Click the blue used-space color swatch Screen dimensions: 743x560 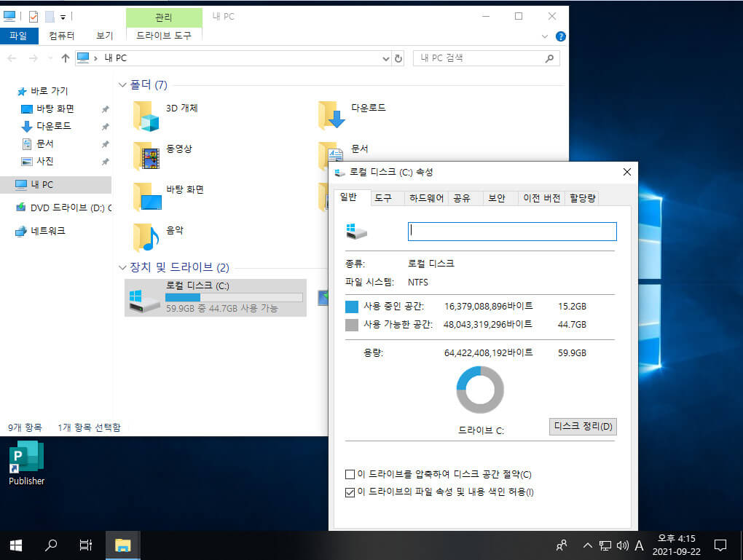click(x=352, y=307)
